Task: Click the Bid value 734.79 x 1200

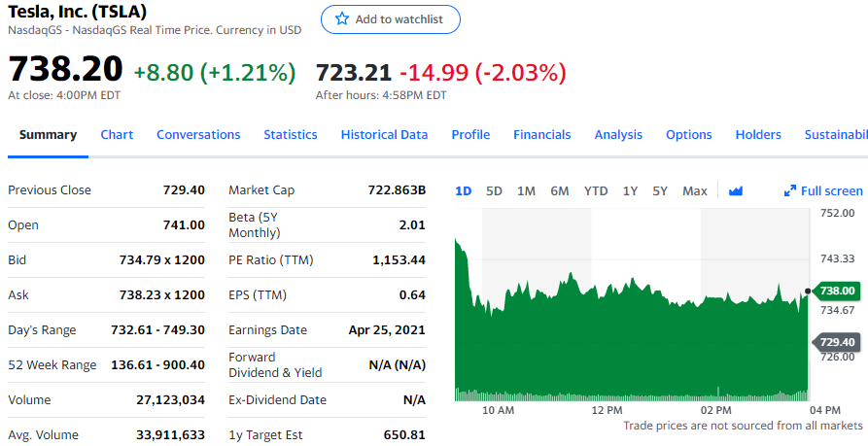Action: coord(162,259)
